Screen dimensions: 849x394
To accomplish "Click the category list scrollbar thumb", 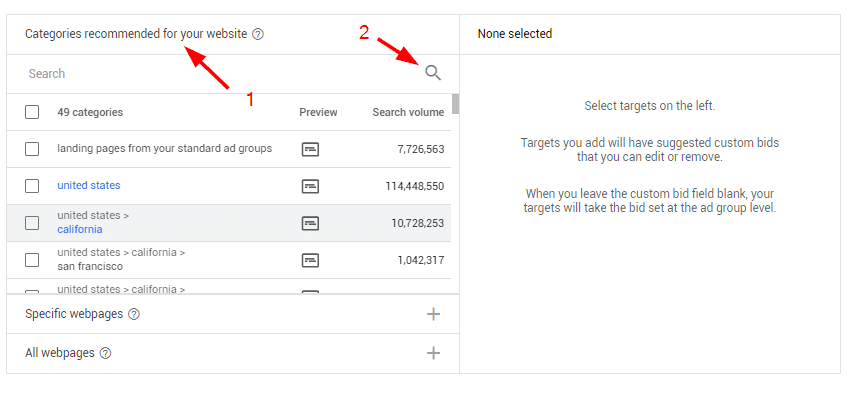I will (455, 104).
